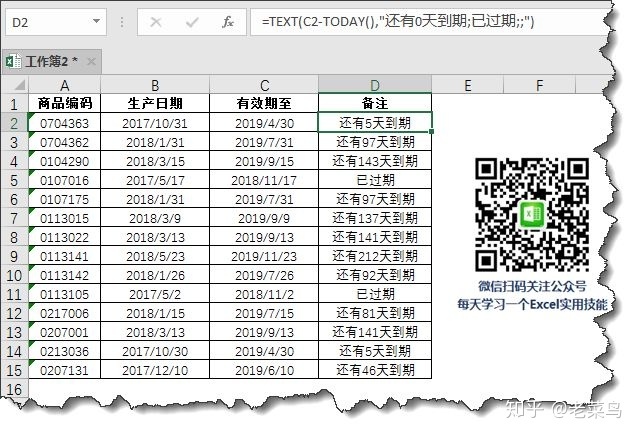The image size is (639, 436).
Task: Select row 1 header
Action: (14, 103)
